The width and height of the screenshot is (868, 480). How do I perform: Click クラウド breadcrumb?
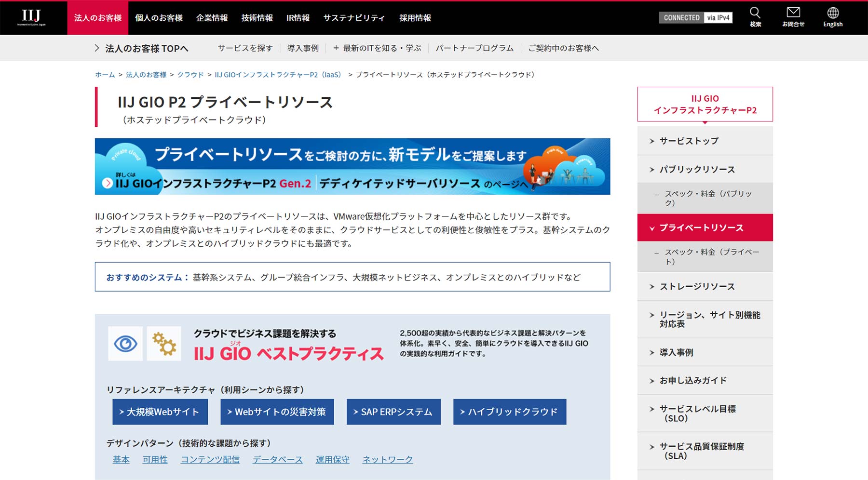point(190,75)
